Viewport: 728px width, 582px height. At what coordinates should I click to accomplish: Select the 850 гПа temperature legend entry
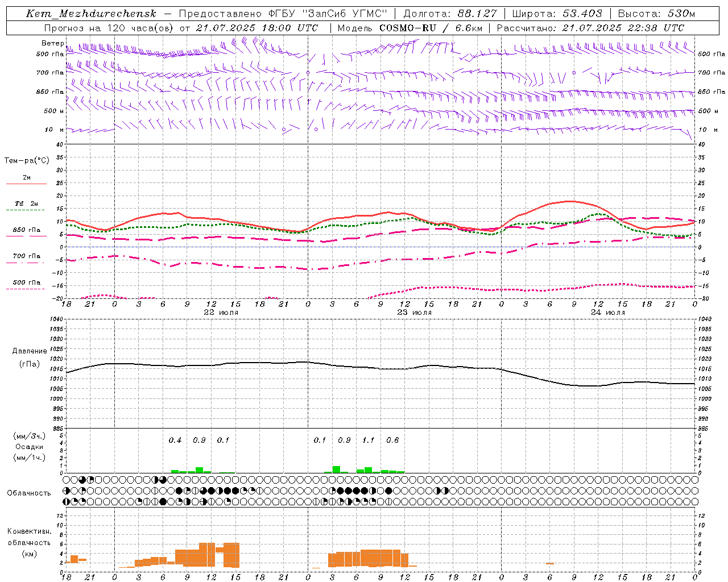pos(27,230)
